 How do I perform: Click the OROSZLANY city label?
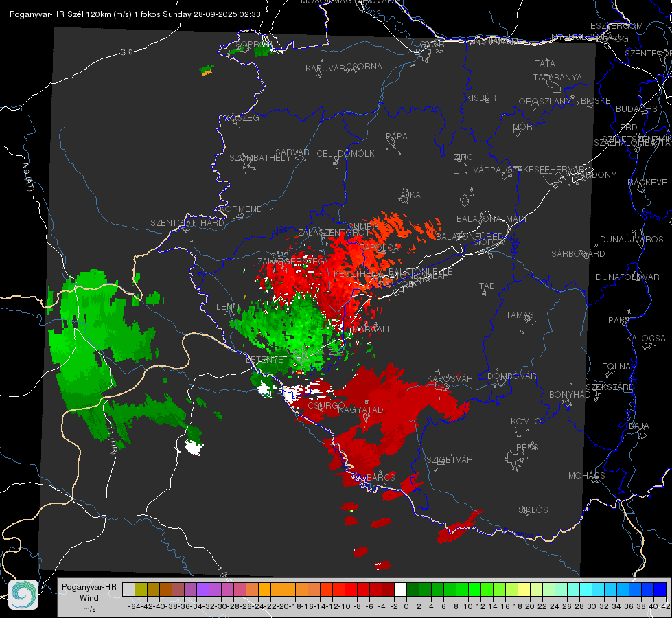[x=545, y=102]
